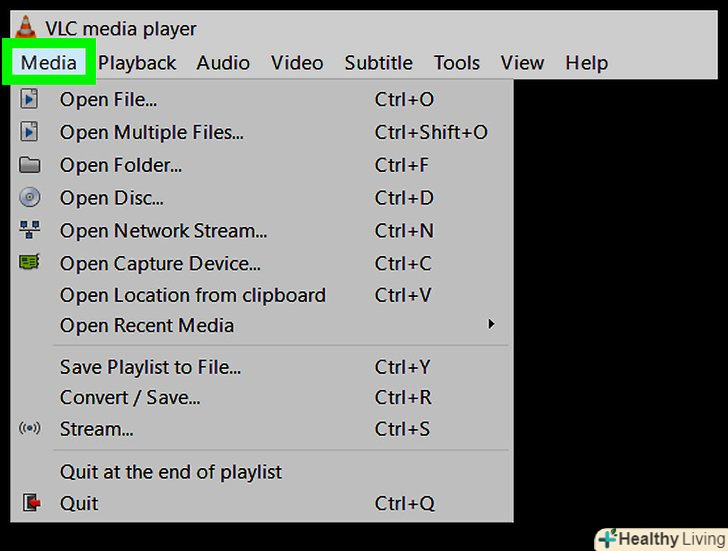Choose Save Playlist to File
The height and width of the screenshot is (551, 728).
click(150, 367)
